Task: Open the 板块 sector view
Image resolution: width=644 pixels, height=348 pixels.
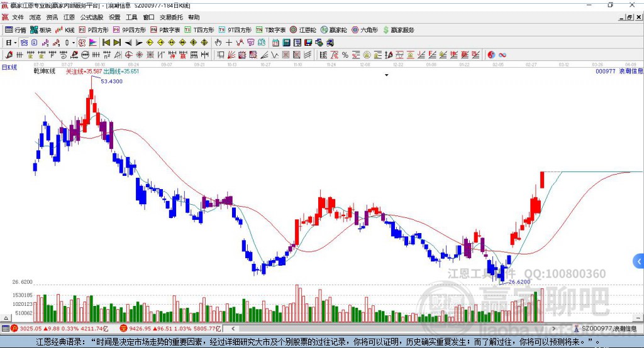Action: 41,30
